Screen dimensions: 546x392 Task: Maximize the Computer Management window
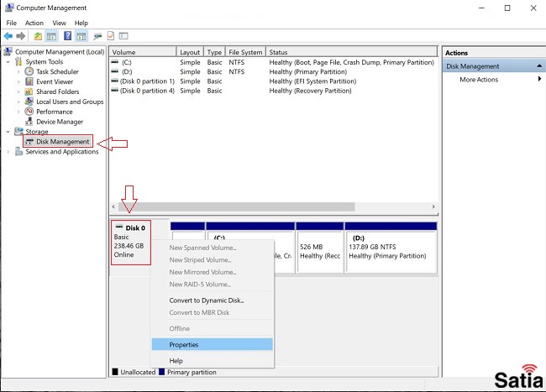click(507, 8)
